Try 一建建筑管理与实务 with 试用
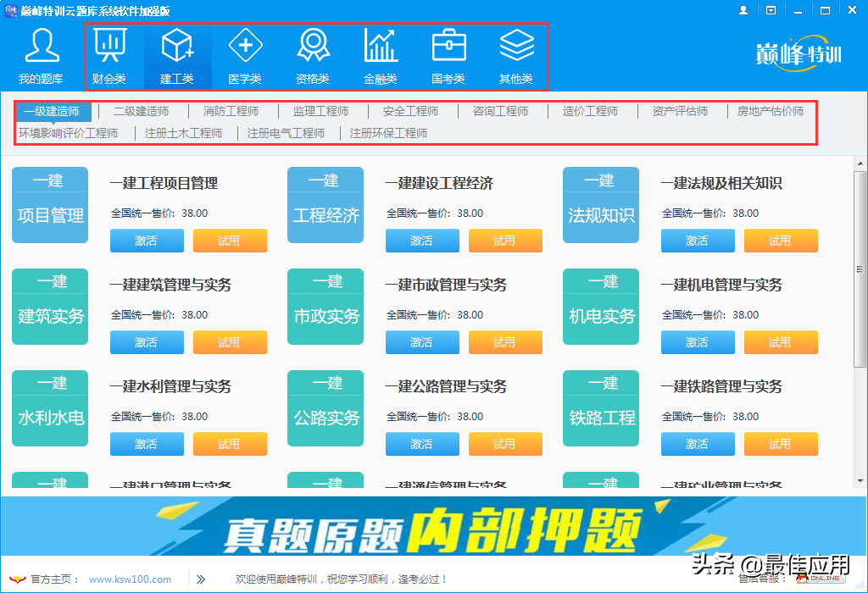The height and width of the screenshot is (593, 868). pos(230,342)
